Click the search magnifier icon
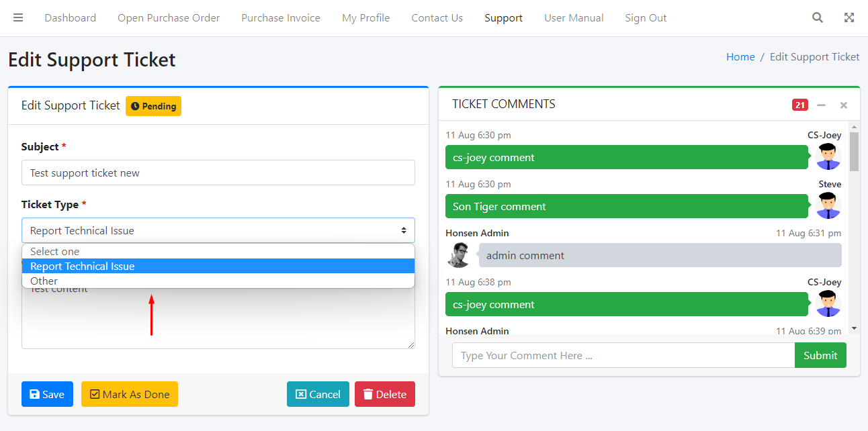The image size is (868, 431). [817, 18]
